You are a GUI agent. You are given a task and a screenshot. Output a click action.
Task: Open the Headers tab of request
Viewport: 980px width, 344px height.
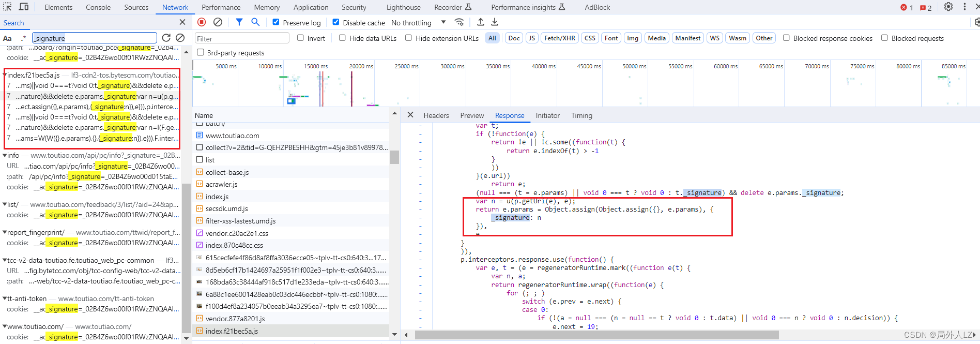pos(436,115)
